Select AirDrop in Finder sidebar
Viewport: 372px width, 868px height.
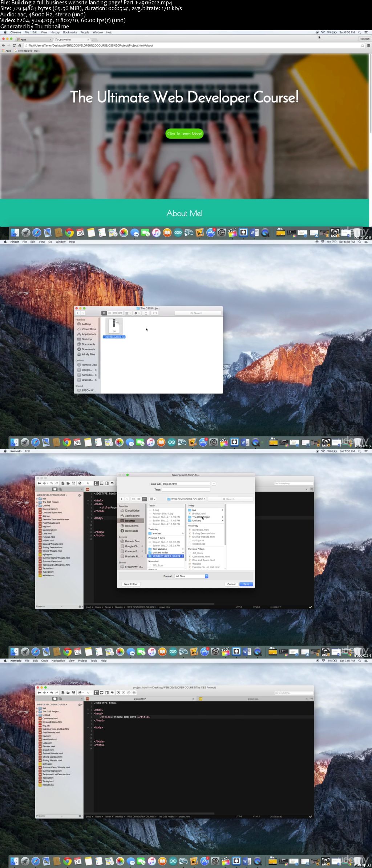(86, 324)
